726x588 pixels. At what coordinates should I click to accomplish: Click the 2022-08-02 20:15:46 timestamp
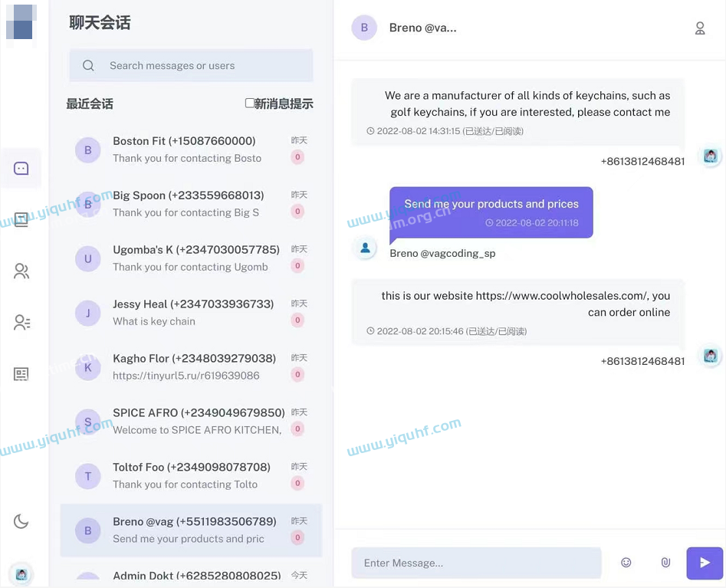[420, 331]
